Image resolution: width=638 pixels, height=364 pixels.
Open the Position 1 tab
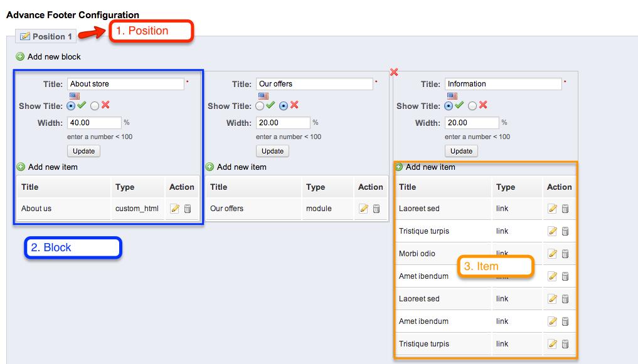coord(46,36)
